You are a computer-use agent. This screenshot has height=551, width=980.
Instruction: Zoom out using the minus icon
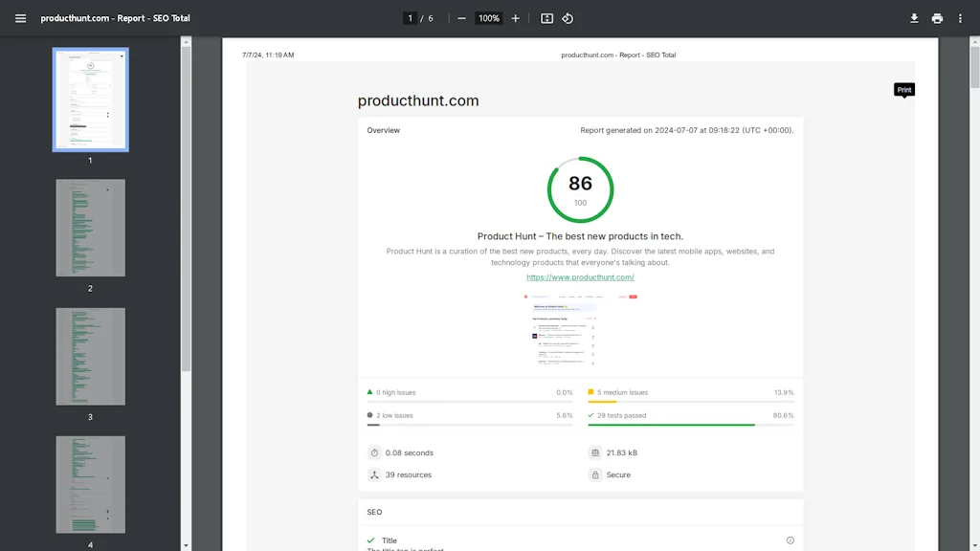(461, 18)
